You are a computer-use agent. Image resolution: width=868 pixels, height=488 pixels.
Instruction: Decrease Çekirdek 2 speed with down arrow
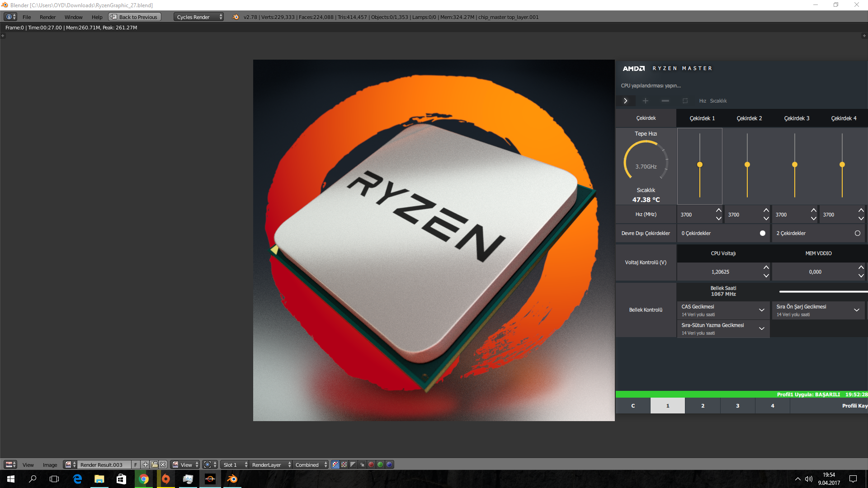(766, 218)
